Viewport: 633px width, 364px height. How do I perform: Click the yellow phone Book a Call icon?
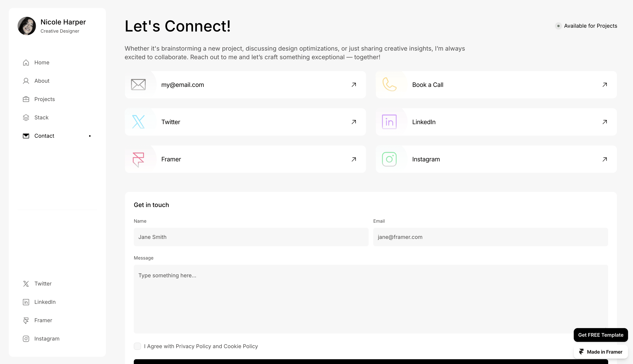tap(389, 84)
